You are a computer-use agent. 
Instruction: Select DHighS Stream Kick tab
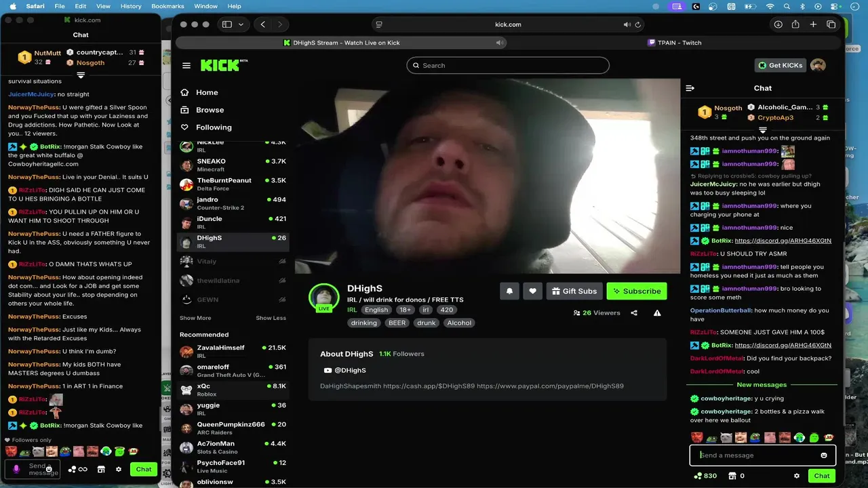341,43
